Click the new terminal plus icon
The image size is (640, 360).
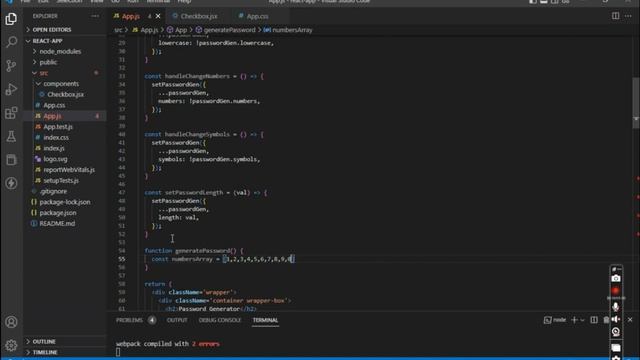point(574,320)
